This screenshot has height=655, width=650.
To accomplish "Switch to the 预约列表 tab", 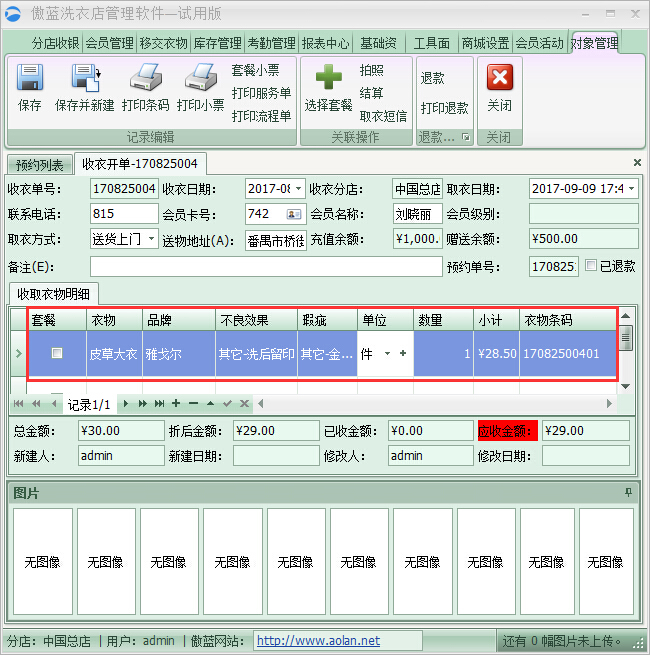I will 39,164.
